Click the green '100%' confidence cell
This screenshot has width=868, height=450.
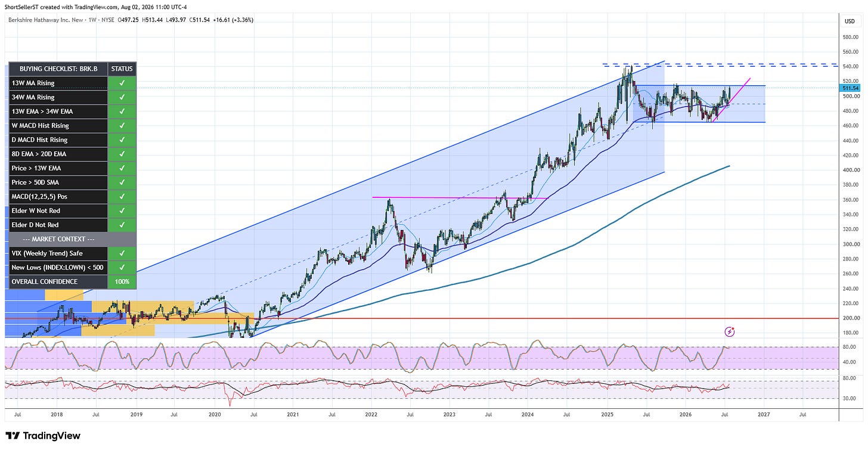click(x=122, y=281)
